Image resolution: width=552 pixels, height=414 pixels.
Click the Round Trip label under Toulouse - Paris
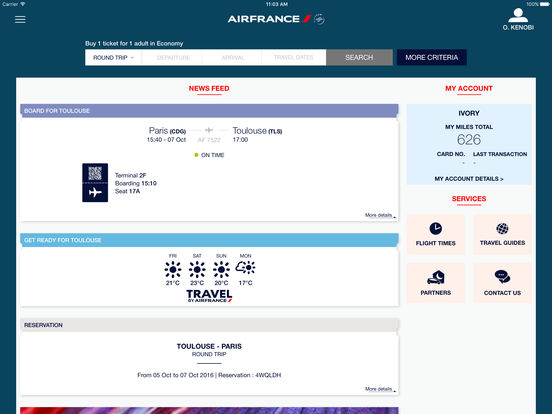(x=209, y=355)
